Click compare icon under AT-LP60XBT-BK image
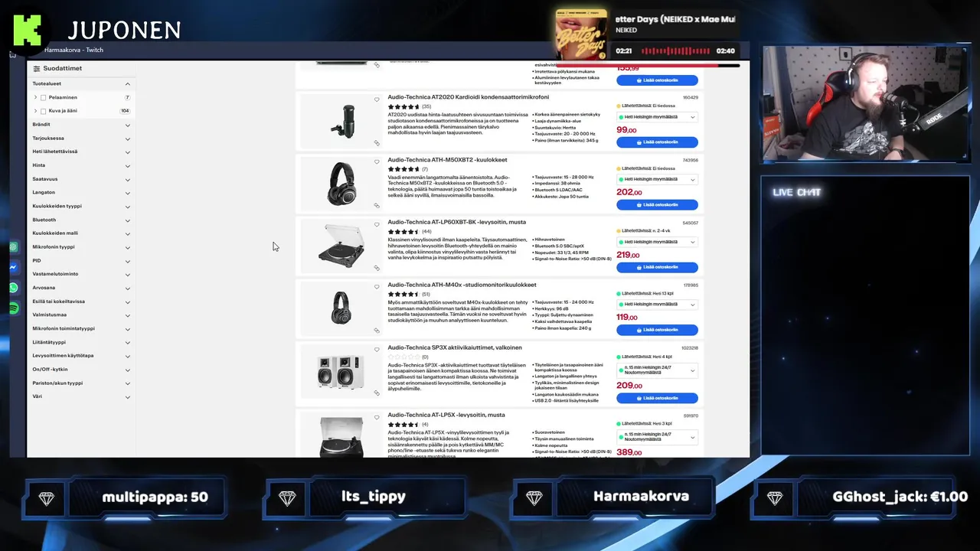 point(377,268)
